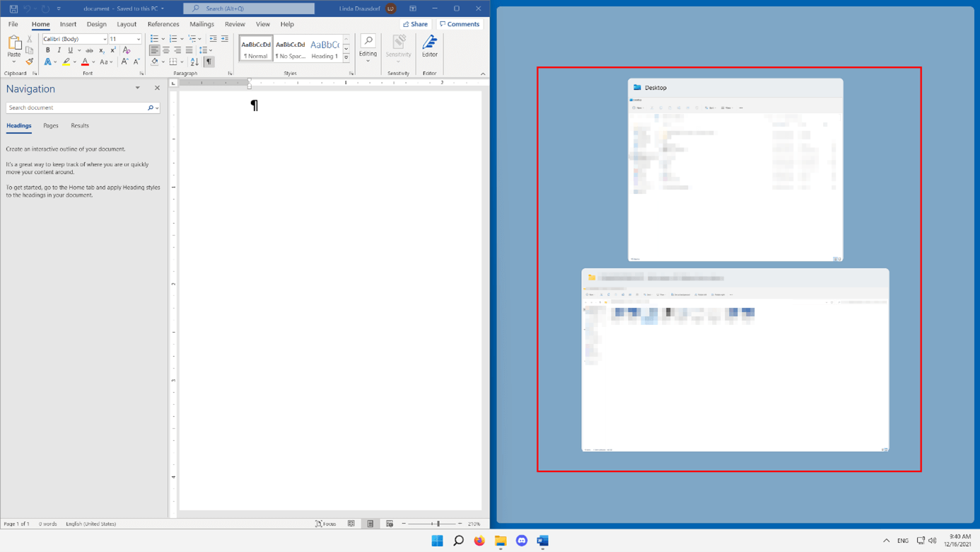
Task: Close the Navigation pane
Action: pos(157,88)
